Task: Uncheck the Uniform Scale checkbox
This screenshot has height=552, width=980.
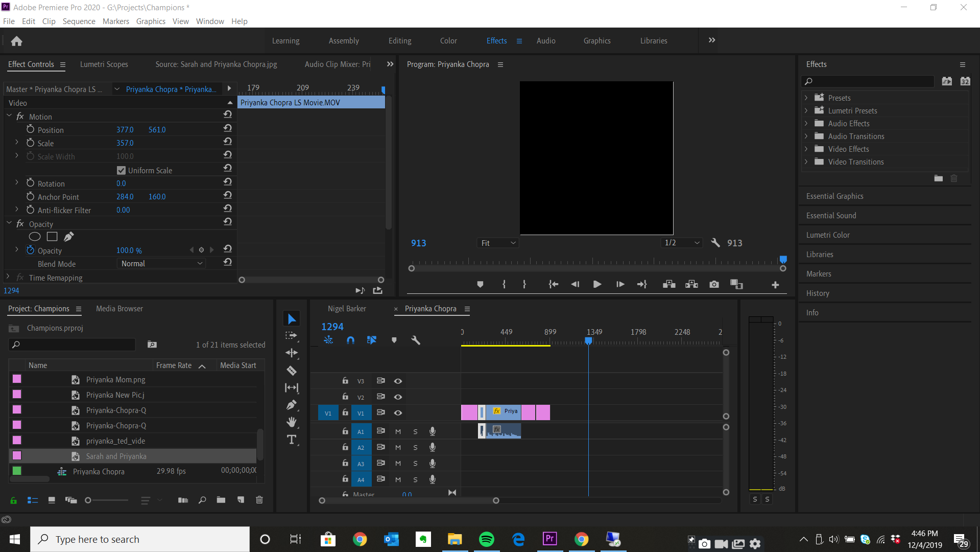Action: tap(121, 170)
